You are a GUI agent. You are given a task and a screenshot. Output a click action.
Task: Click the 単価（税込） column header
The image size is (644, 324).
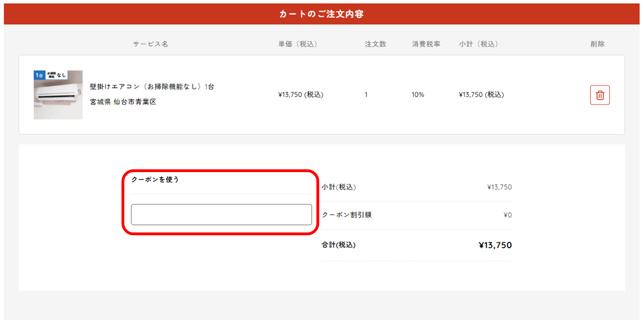tap(298, 44)
